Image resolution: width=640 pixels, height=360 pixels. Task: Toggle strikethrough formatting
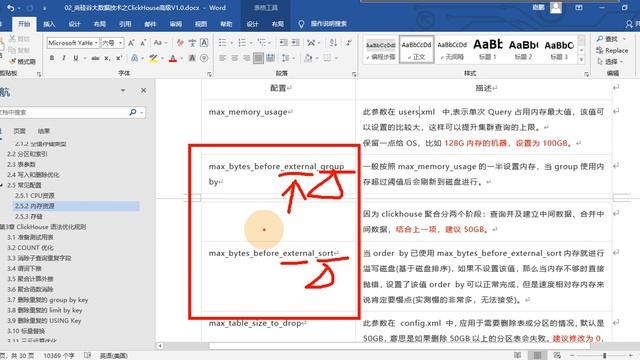[x=95, y=58]
